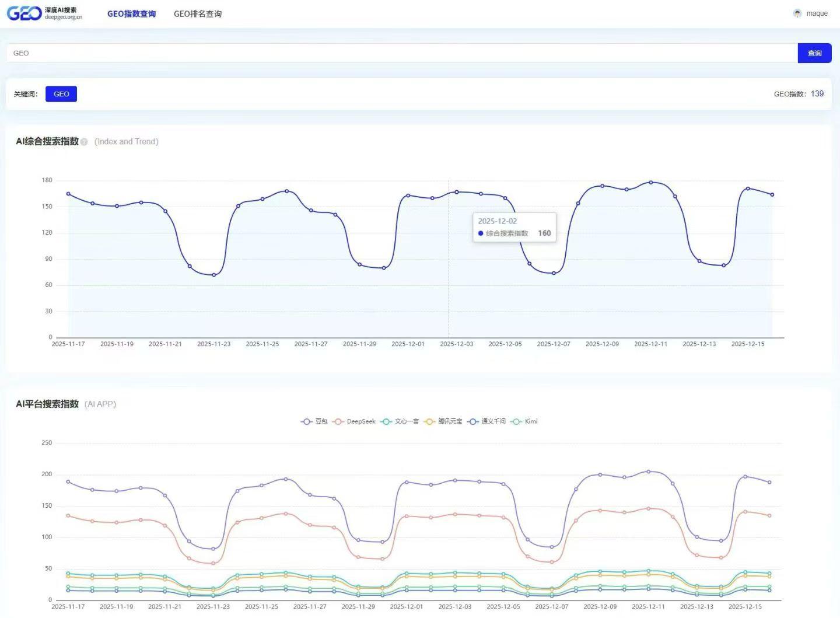
Task: Select the GEO keyword tag
Action: point(61,94)
